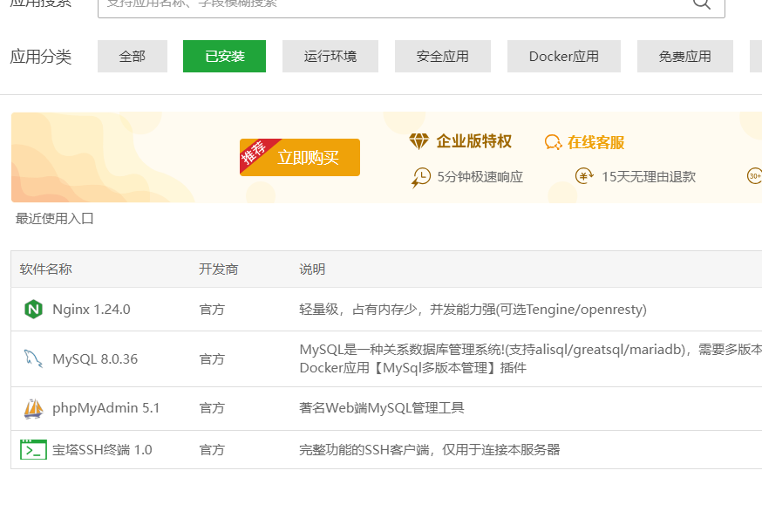Click the 宝塔SSH终端 terminal icon
Screen dimensions: 762x532
(x=33, y=449)
